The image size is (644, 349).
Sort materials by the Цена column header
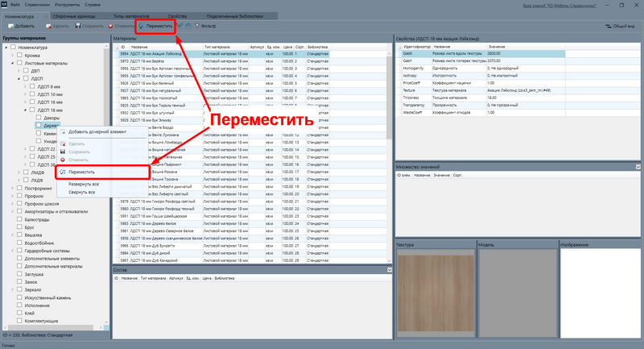click(287, 47)
